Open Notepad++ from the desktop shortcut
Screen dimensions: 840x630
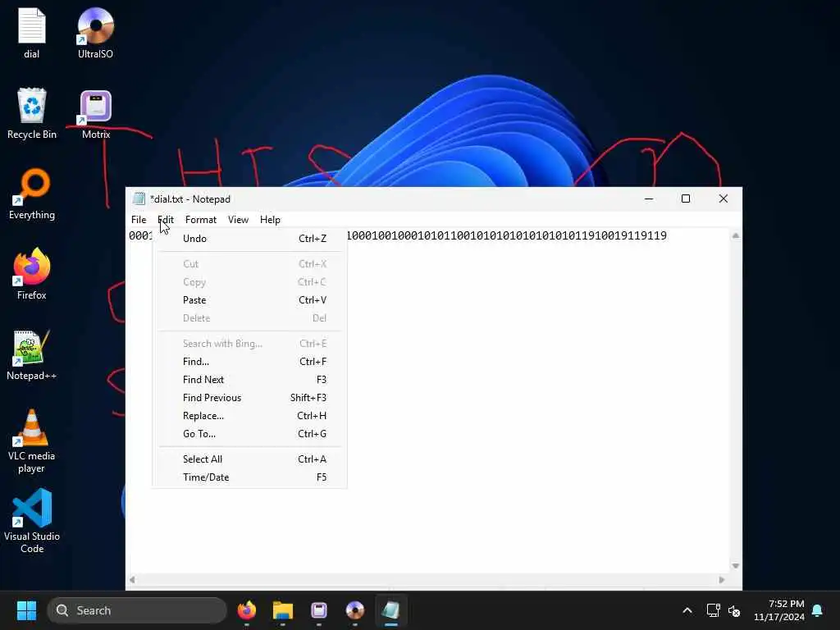pyautogui.click(x=32, y=354)
